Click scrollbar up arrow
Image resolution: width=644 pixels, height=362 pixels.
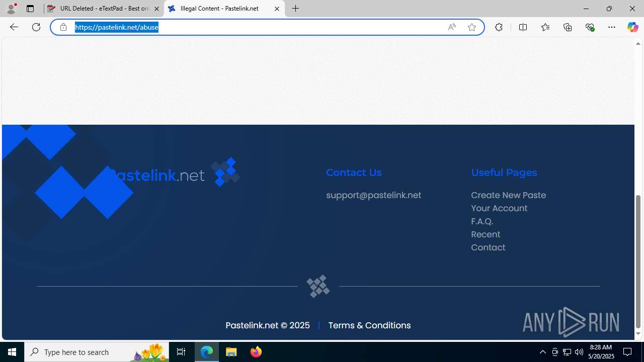click(638, 44)
